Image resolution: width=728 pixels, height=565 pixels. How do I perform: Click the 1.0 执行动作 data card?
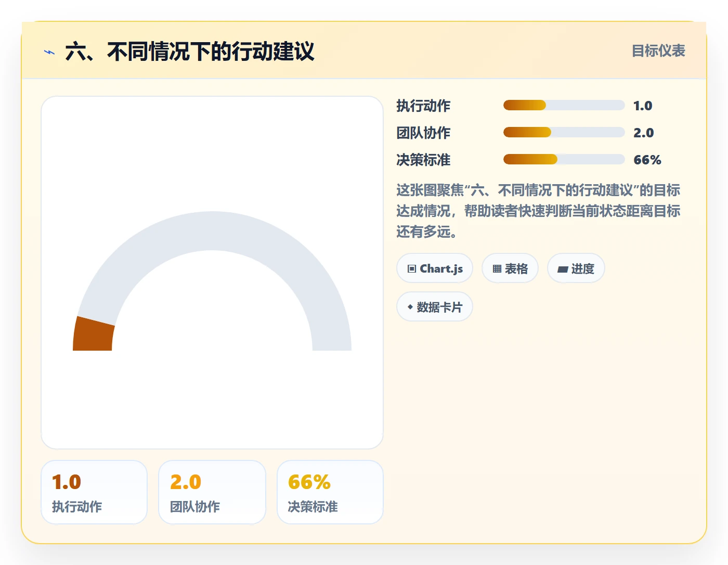(x=94, y=492)
